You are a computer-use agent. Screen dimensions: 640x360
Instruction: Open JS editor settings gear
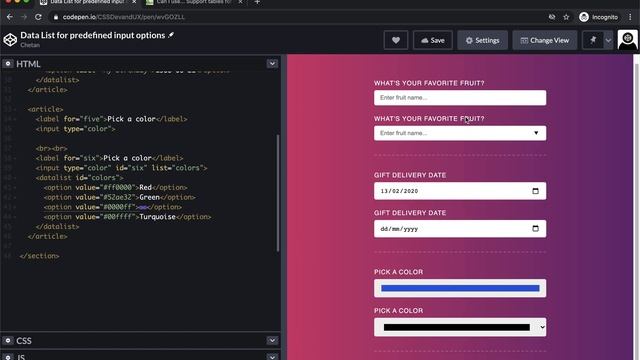[8, 357]
